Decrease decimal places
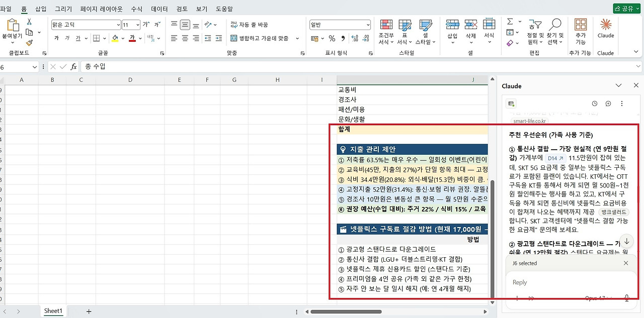The image size is (644, 318). [x=367, y=38]
